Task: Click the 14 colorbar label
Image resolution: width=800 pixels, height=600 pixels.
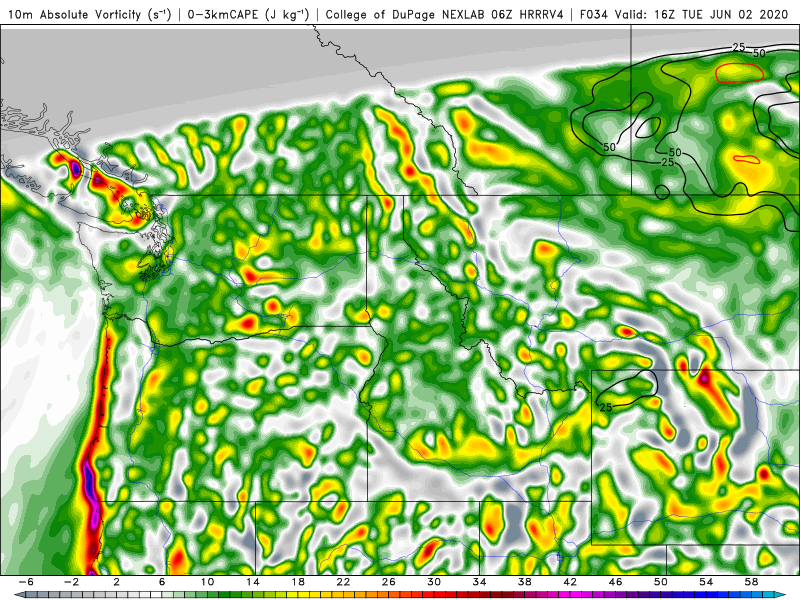Action: tap(253, 582)
